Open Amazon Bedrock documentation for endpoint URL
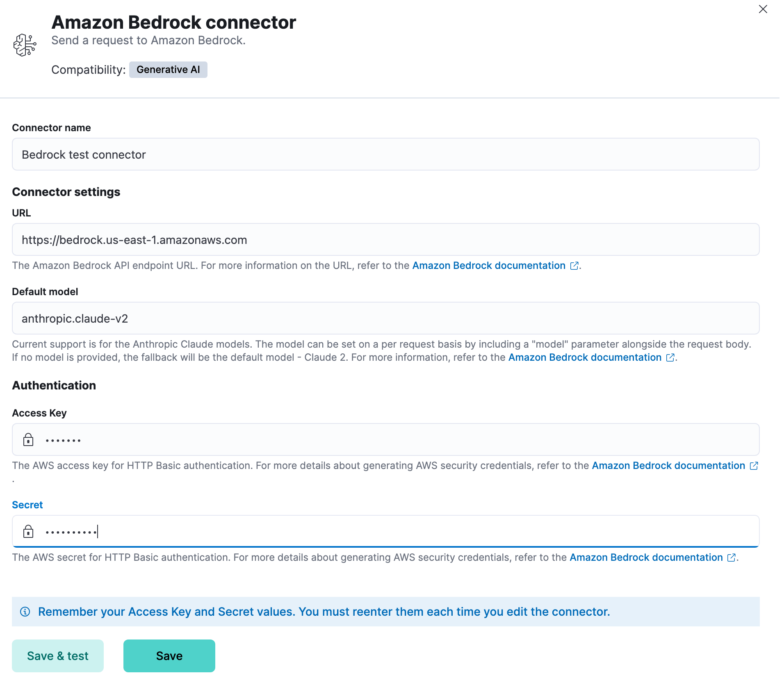This screenshot has width=784, height=685. tap(488, 266)
